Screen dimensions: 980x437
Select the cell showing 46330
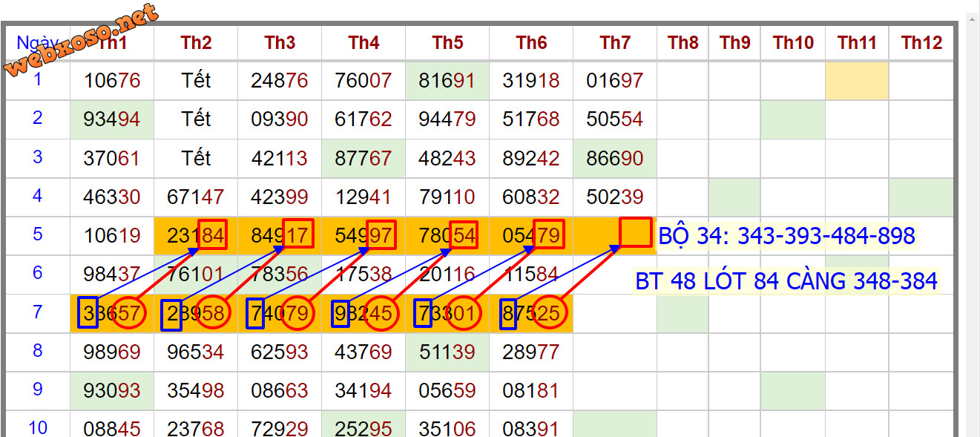pos(112,197)
